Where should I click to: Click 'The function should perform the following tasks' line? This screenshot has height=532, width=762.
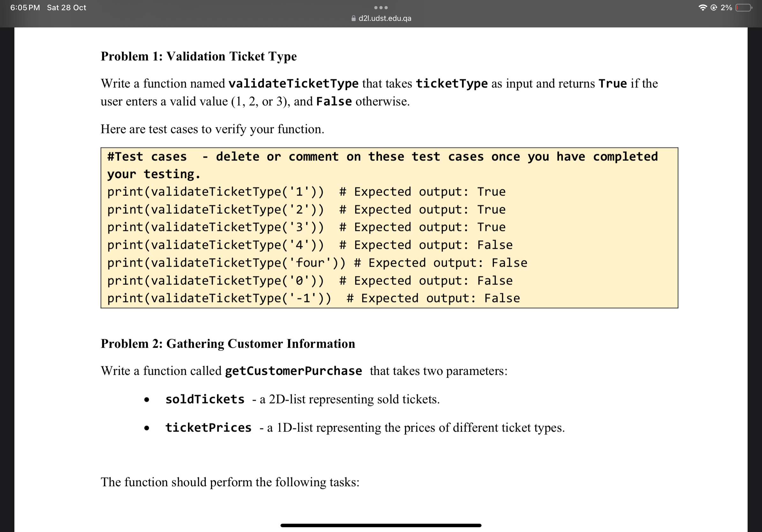pos(230,482)
